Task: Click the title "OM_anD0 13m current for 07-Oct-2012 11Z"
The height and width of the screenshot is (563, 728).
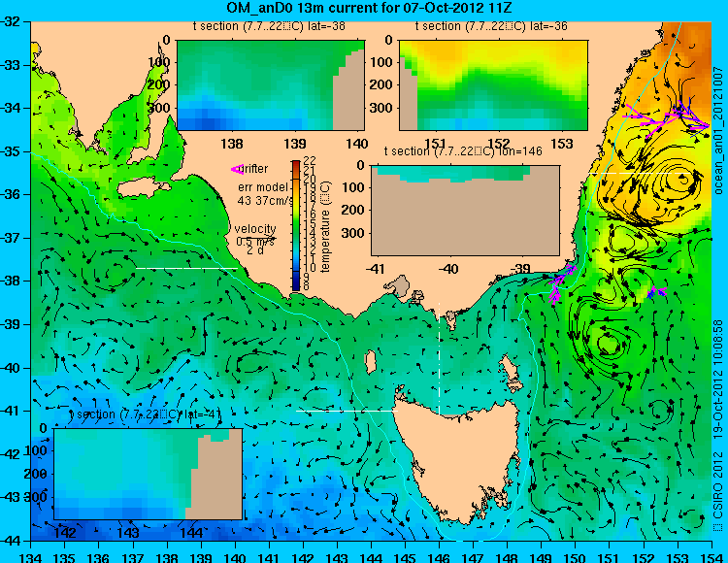Action: point(369,8)
